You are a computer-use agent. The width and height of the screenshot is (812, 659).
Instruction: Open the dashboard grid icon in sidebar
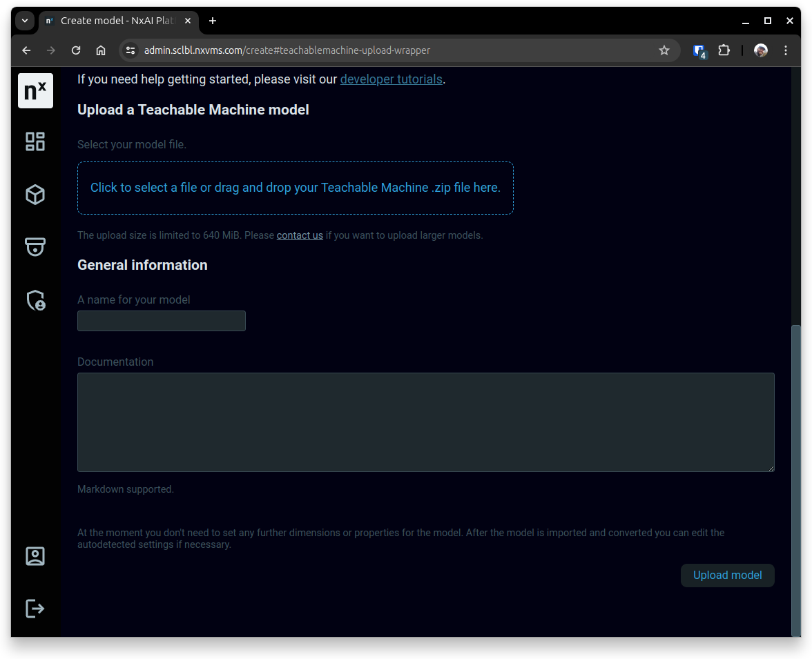click(x=35, y=141)
